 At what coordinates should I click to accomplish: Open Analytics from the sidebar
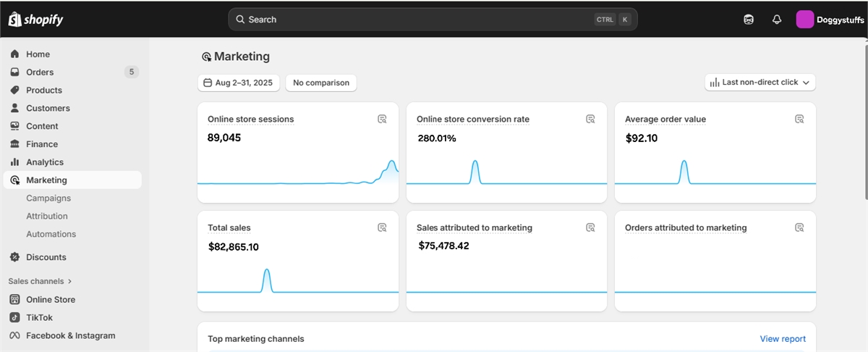point(45,162)
